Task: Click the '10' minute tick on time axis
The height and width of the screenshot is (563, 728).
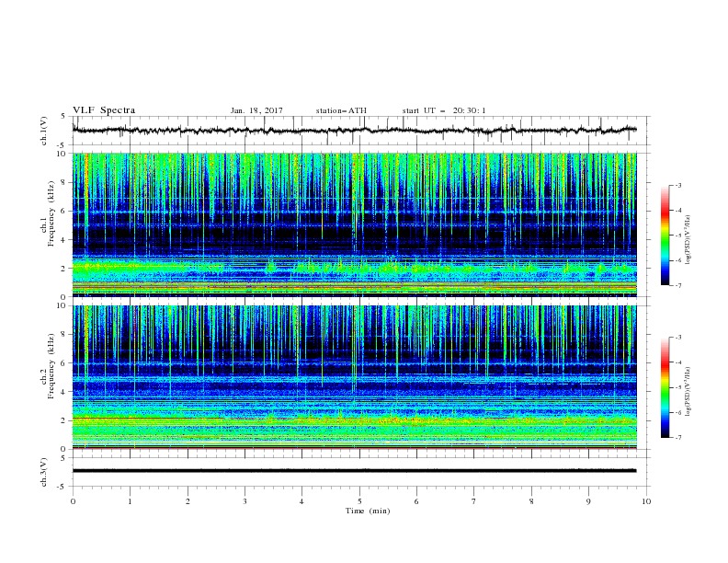Action: (646, 501)
